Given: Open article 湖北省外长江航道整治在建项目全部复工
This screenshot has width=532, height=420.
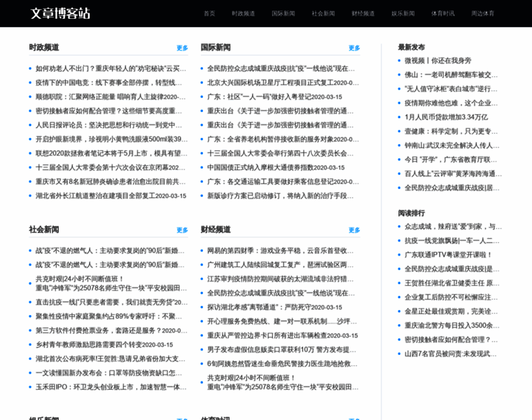Looking at the screenshot, I should [x=111, y=196].
